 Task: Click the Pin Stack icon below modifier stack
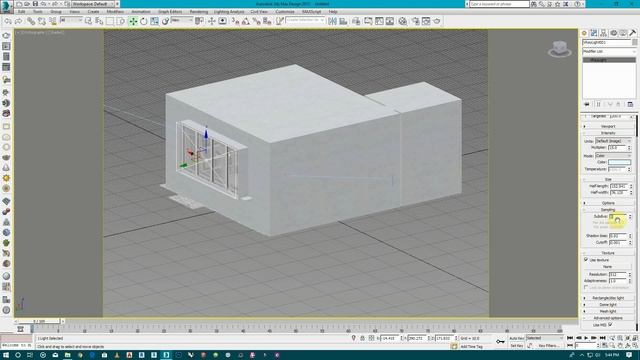(587, 104)
